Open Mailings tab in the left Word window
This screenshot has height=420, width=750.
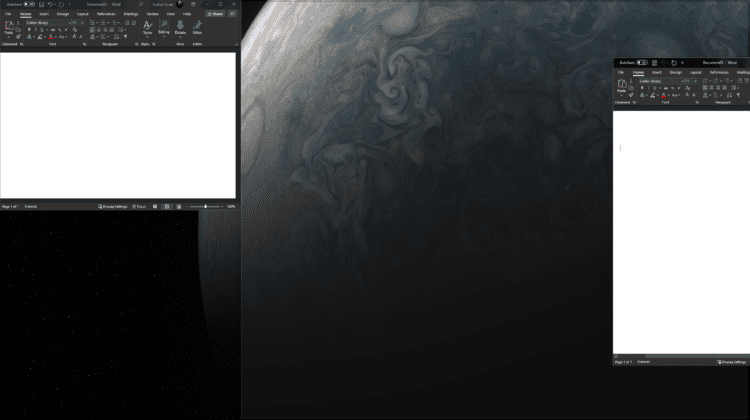[x=131, y=14]
